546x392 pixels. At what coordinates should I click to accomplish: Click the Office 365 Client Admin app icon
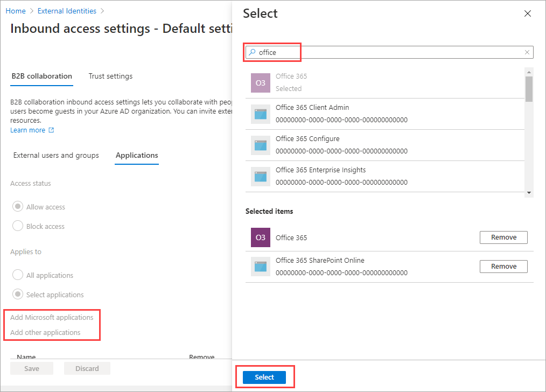click(x=261, y=114)
